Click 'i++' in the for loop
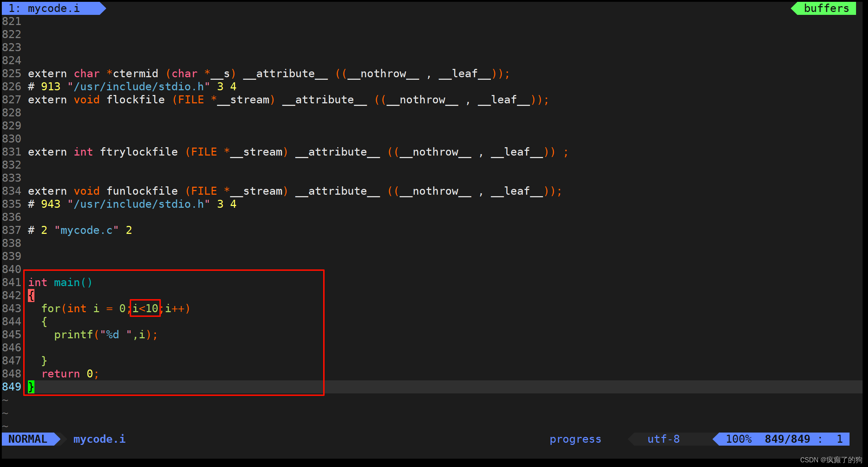The width and height of the screenshot is (868, 467). 175,309
